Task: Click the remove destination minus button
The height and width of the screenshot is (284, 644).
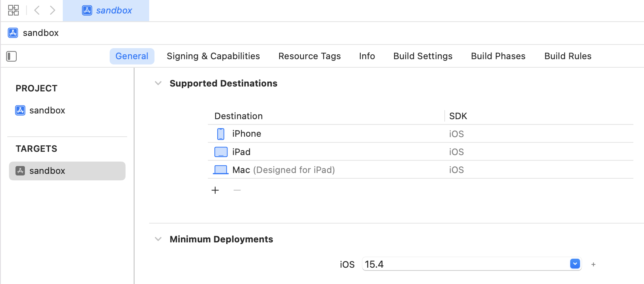Action: tap(237, 190)
